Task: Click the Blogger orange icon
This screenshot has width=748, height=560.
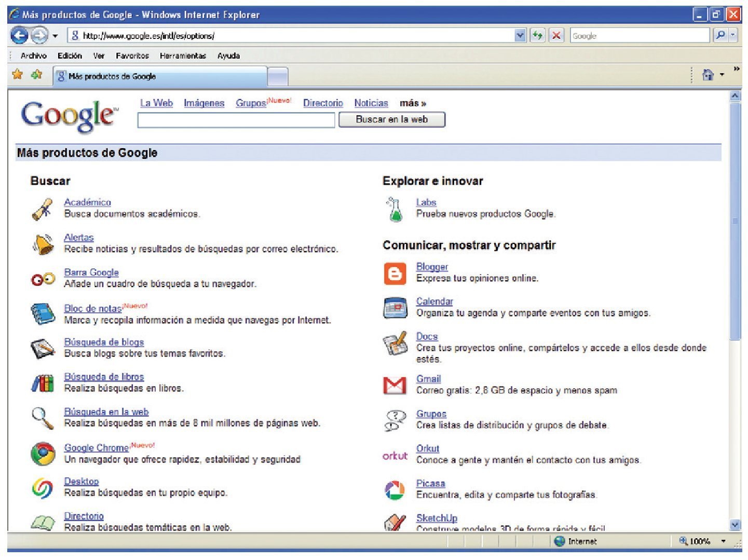Action: (x=395, y=274)
